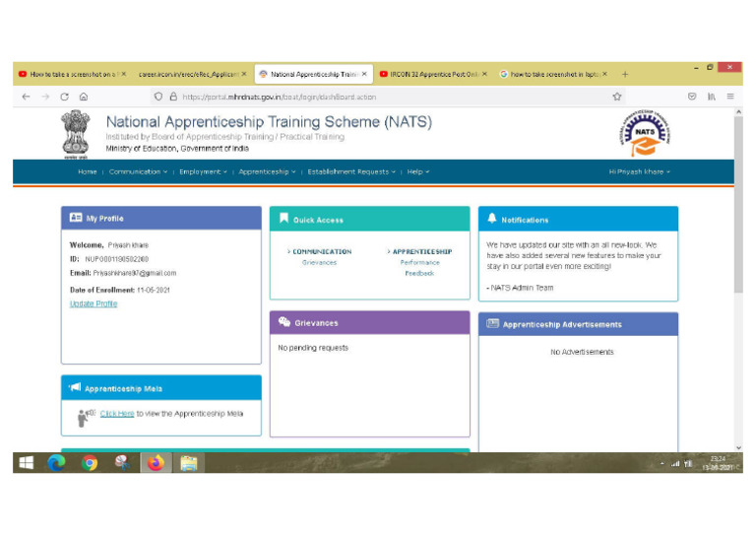
Task: Click Here to view Apprenticeship Mela
Action: [x=117, y=414]
